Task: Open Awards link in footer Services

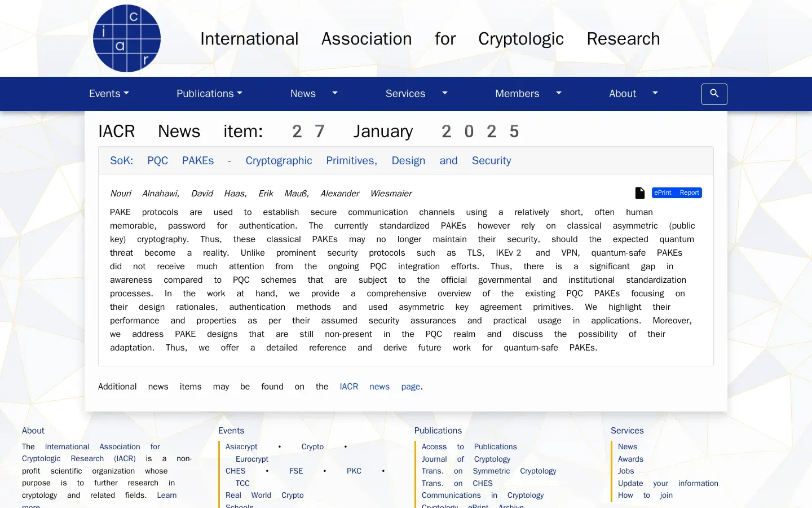Action: (630, 459)
